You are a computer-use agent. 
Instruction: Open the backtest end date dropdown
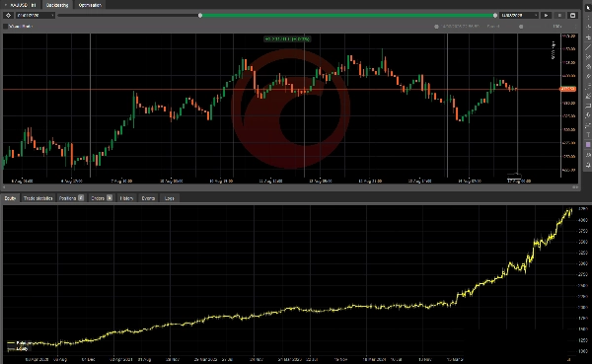[x=519, y=15]
